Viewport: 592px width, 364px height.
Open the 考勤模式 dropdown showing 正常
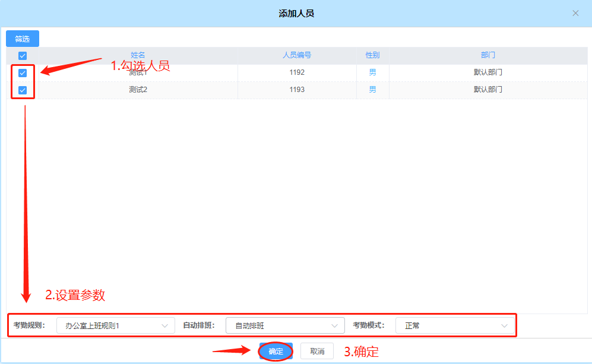tap(455, 325)
